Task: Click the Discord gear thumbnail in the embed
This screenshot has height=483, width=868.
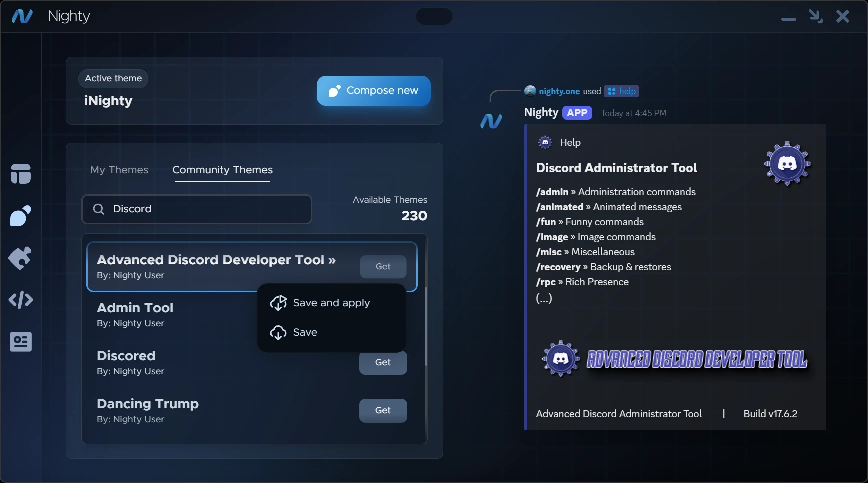Action: click(787, 163)
